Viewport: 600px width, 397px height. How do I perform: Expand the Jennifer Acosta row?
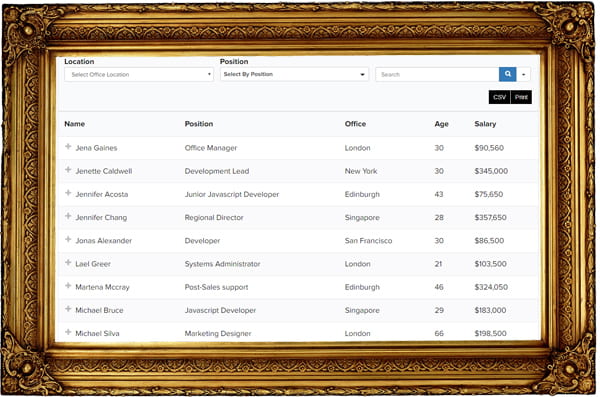[68, 193]
